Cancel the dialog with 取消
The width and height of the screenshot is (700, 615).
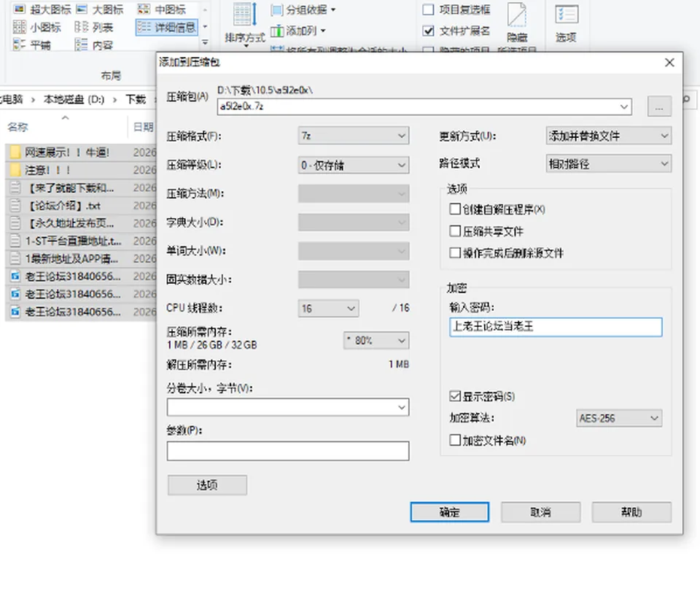coord(540,512)
